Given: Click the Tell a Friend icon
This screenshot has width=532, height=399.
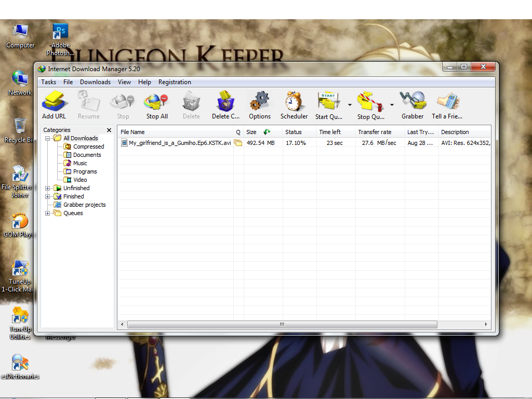Looking at the screenshot, I should coord(448,101).
